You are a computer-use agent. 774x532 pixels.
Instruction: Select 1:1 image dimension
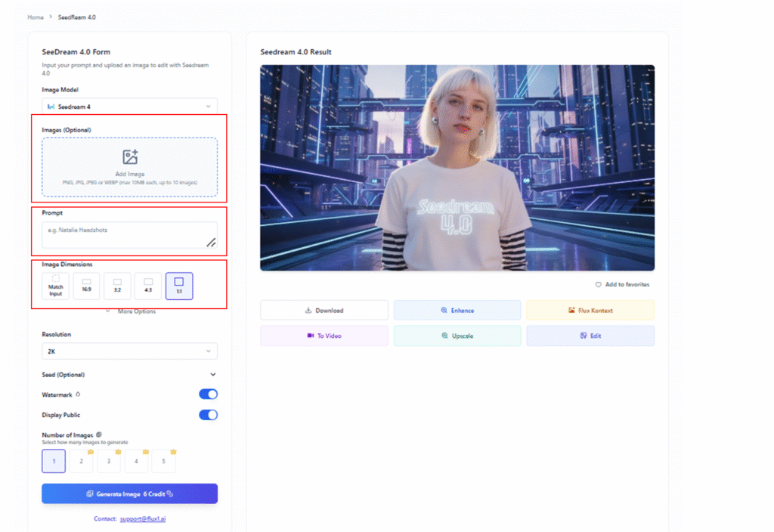(179, 286)
